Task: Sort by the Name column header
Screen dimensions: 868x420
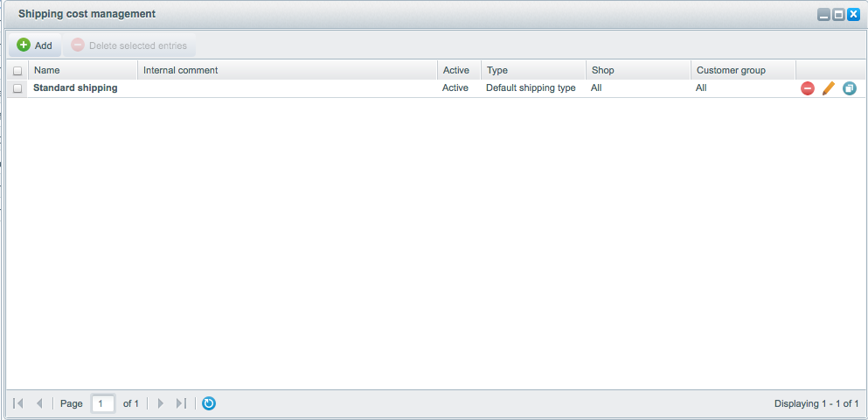Action: click(x=83, y=70)
